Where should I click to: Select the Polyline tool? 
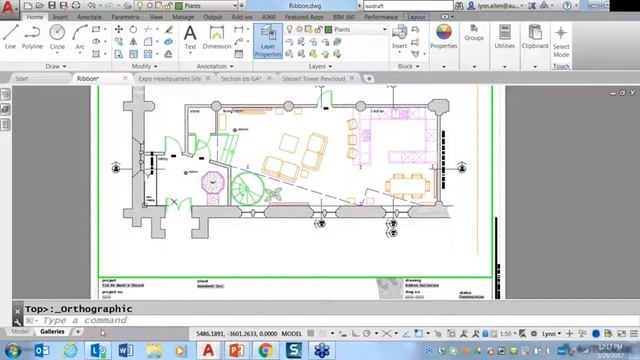pos(32,37)
